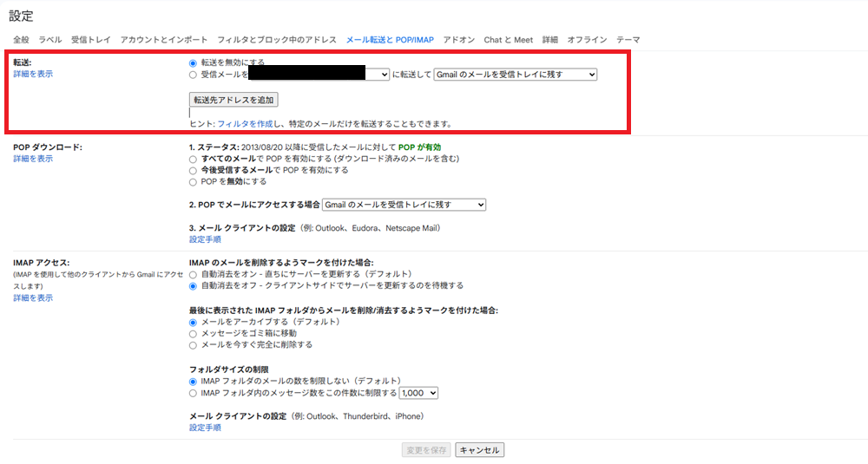The height and width of the screenshot is (464, 868).
Task: Choose メールを今すぐ完全に削除する option
Action: pos(193,344)
